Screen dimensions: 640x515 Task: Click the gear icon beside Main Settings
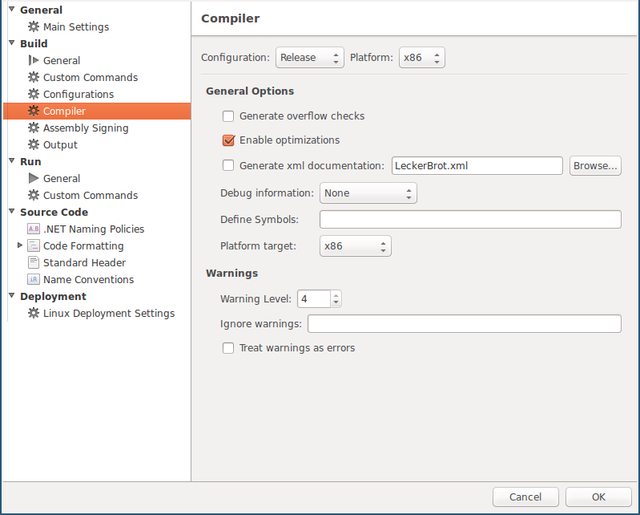pyautogui.click(x=34, y=27)
